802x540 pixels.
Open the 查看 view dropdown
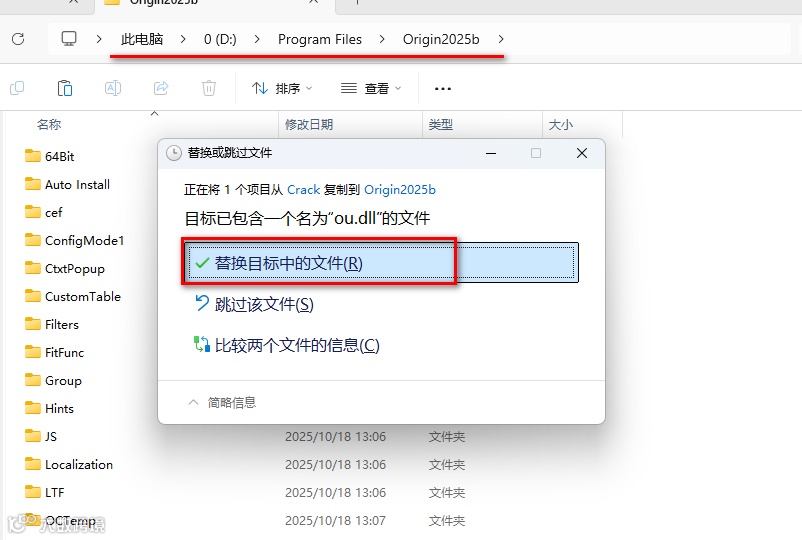coord(371,88)
